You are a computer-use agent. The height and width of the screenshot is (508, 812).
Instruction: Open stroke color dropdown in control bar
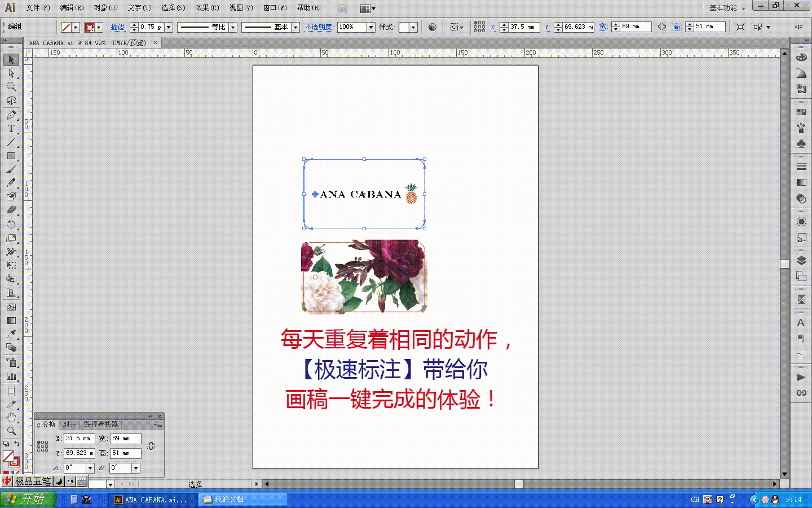pos(99,27)
